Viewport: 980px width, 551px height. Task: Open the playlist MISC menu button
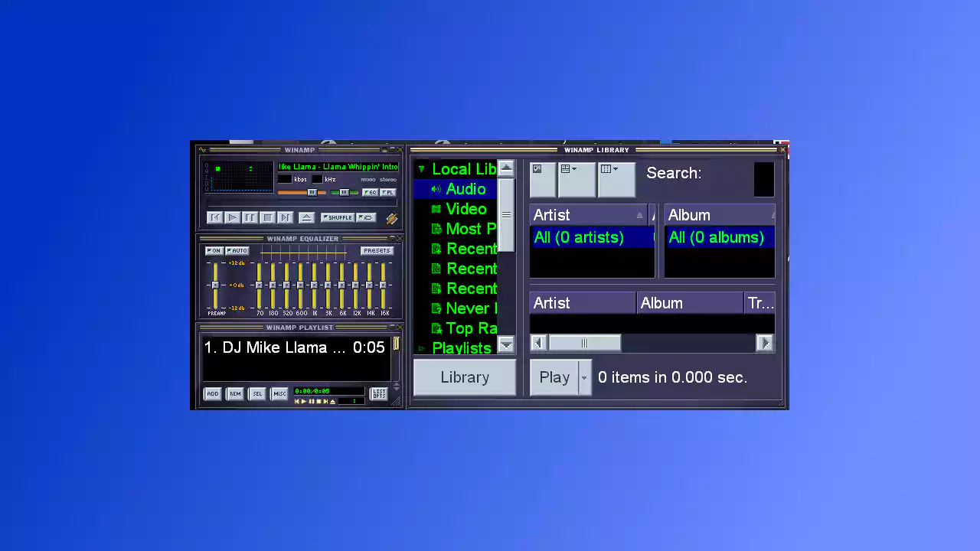click(x=279, y=394)
